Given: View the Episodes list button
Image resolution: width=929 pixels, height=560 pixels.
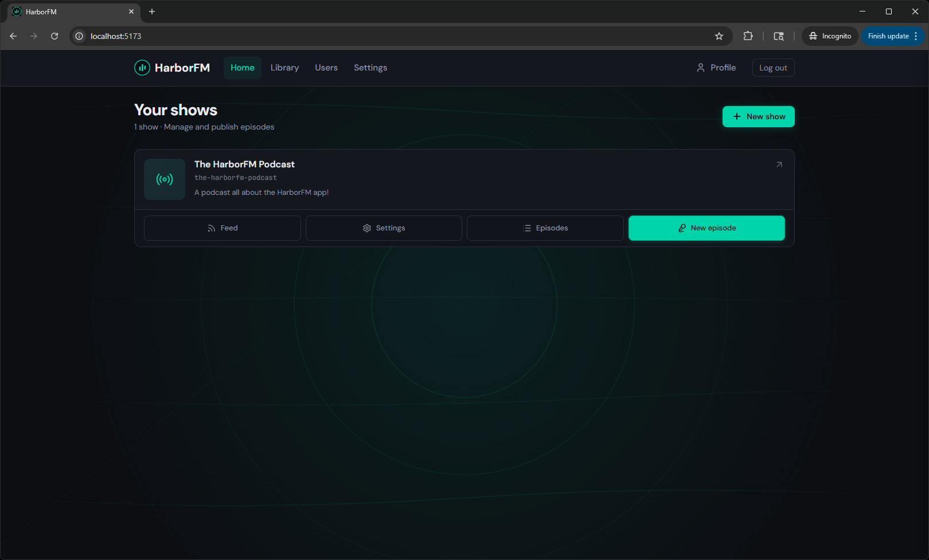Looking at the screenshot, I should 545,228.
